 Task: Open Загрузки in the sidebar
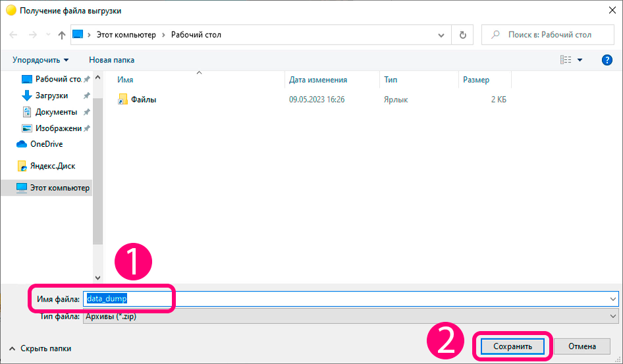tap(51, 95)
